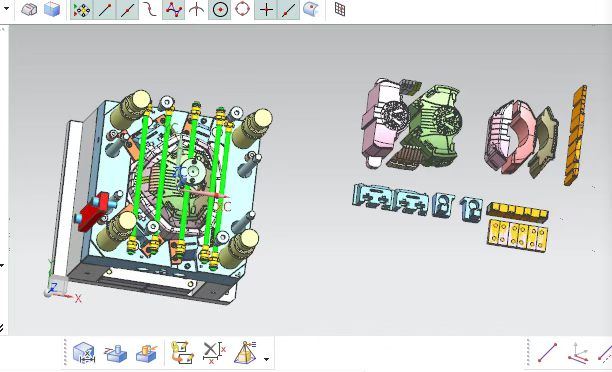Click the blue translucent cube icon
612x372 pixels.
[x=52, y=9]
